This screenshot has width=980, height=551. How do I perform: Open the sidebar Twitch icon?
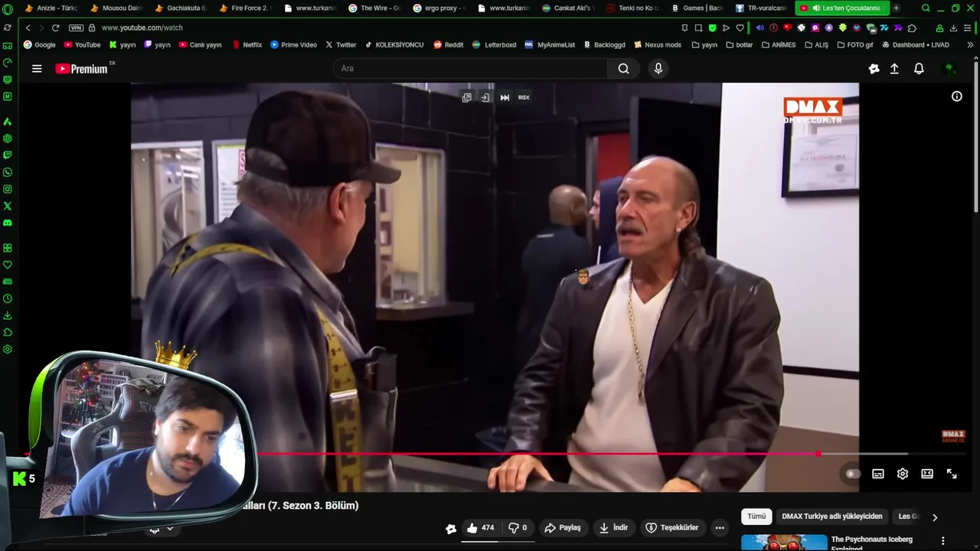click(x=8, y=155)
